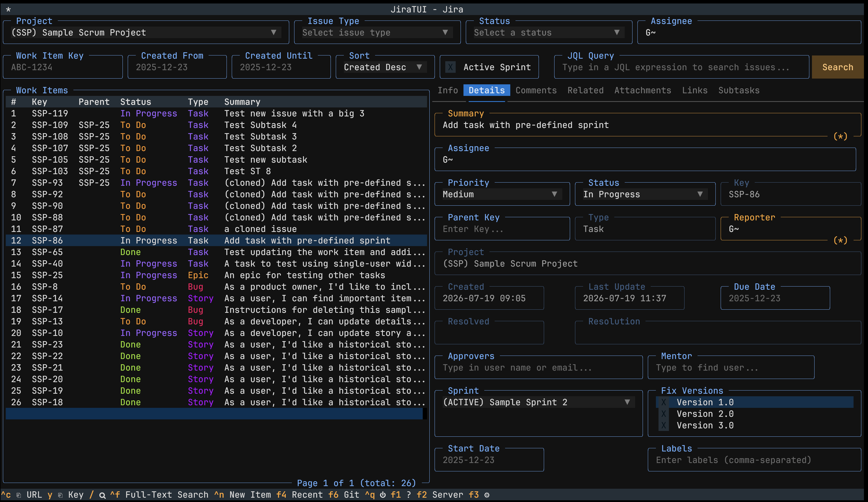
Task: Click the (*) marker under Summary field
Action: (x=840, y=136)
